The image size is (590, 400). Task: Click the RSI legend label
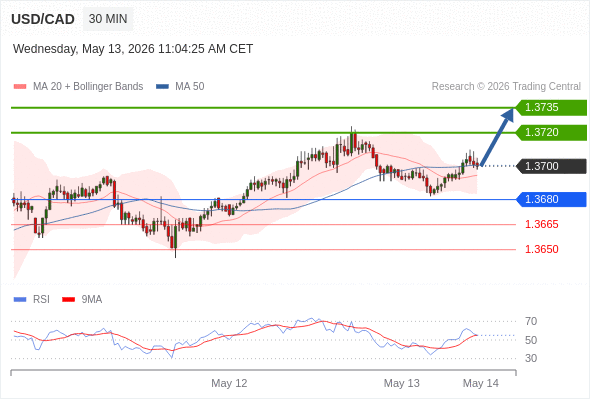click(x=41, y=300)
